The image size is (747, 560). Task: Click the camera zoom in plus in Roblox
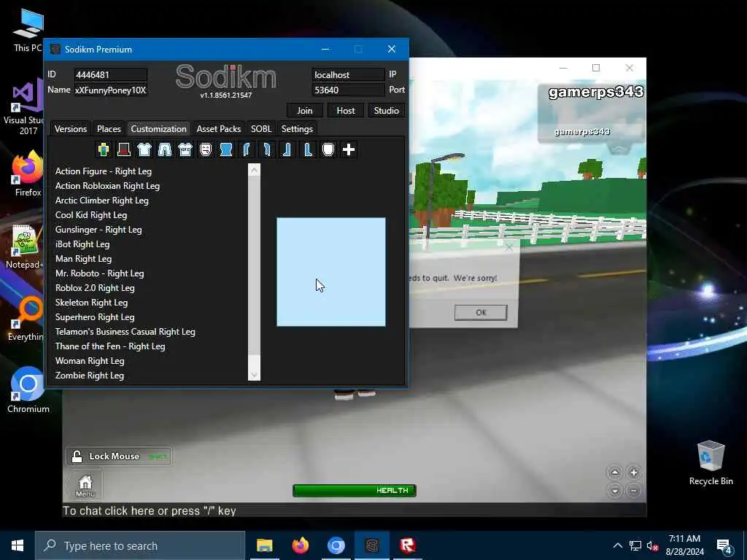(634, 472)
